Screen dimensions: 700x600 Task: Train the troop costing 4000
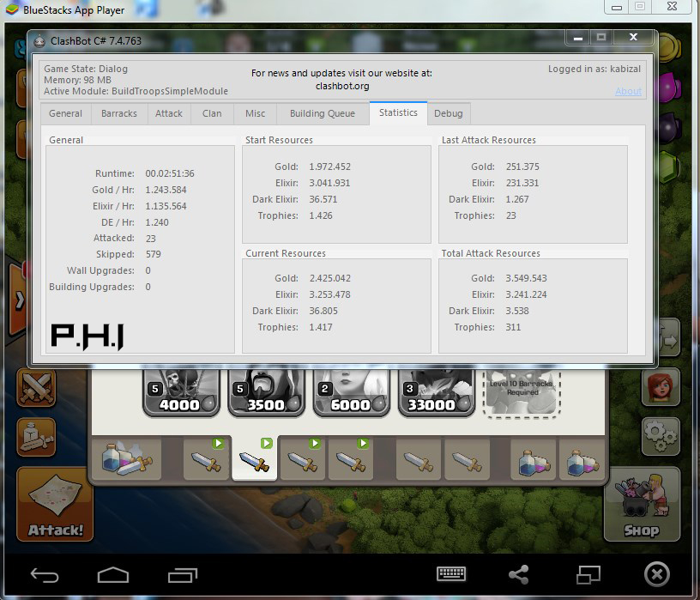point(181,392)
